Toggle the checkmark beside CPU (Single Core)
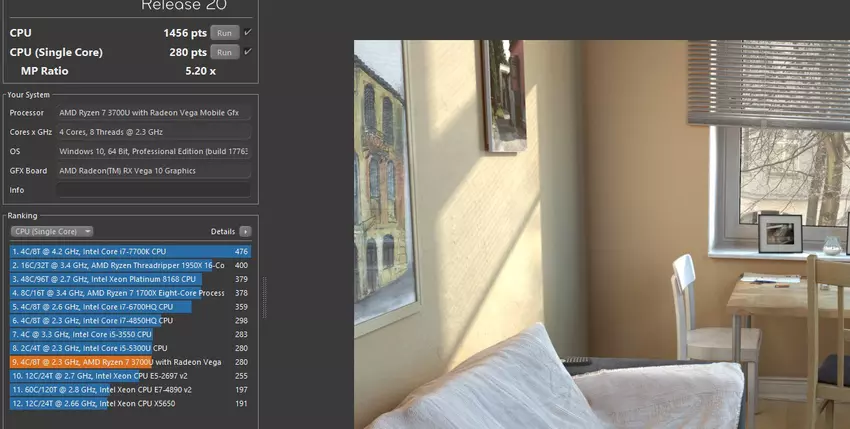The width and height of the screenshot is (850, 429). pyautogui.click(x=247, y=52)
